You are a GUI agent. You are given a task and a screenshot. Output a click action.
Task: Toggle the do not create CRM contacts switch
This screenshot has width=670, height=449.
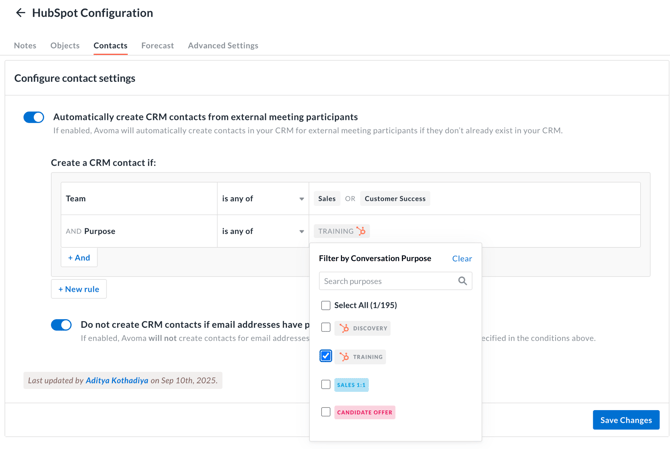point(61,325)
